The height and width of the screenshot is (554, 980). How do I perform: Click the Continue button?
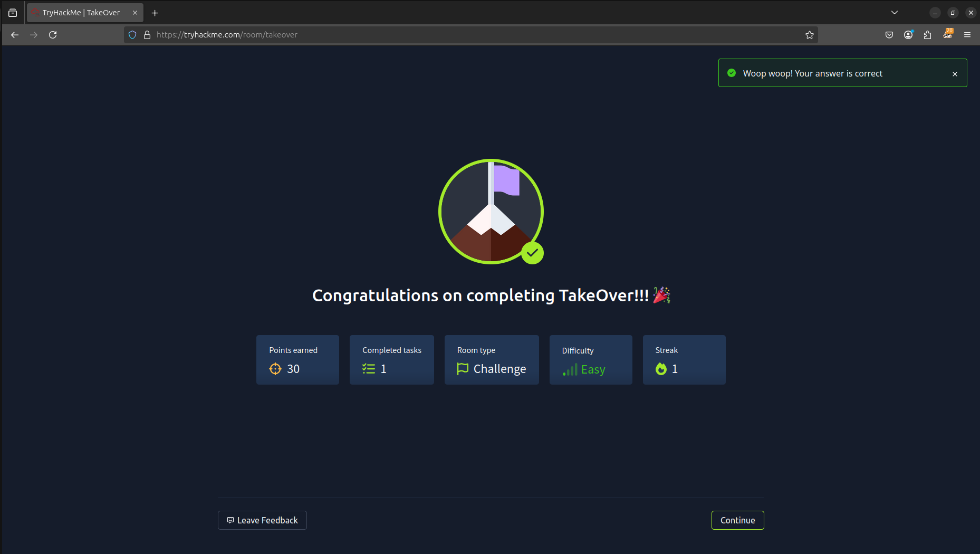click(737, 520)
